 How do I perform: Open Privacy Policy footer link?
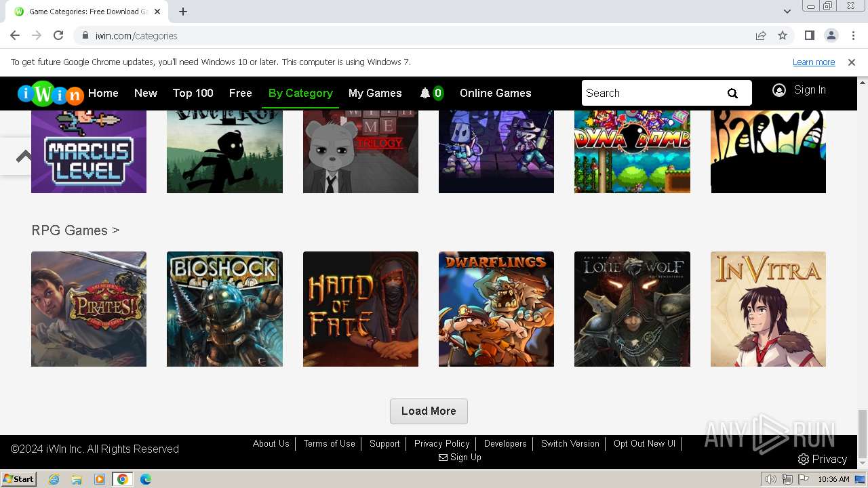pos(442,444)
